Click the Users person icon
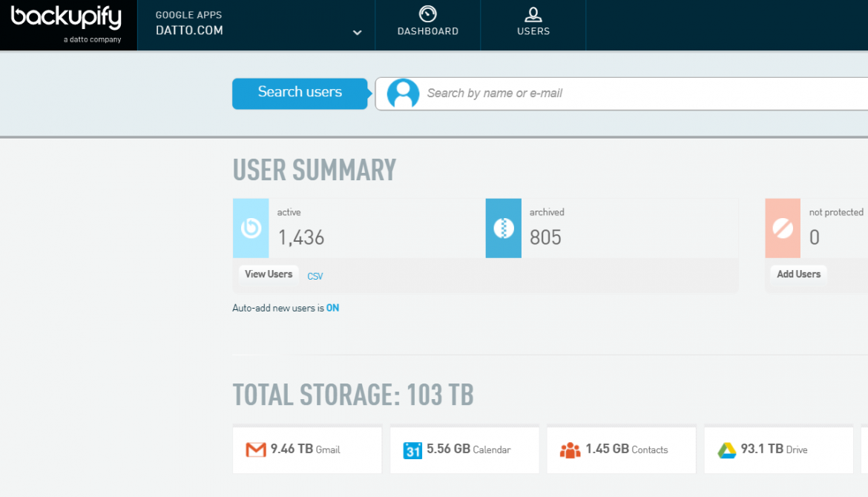 coord(533,13)
